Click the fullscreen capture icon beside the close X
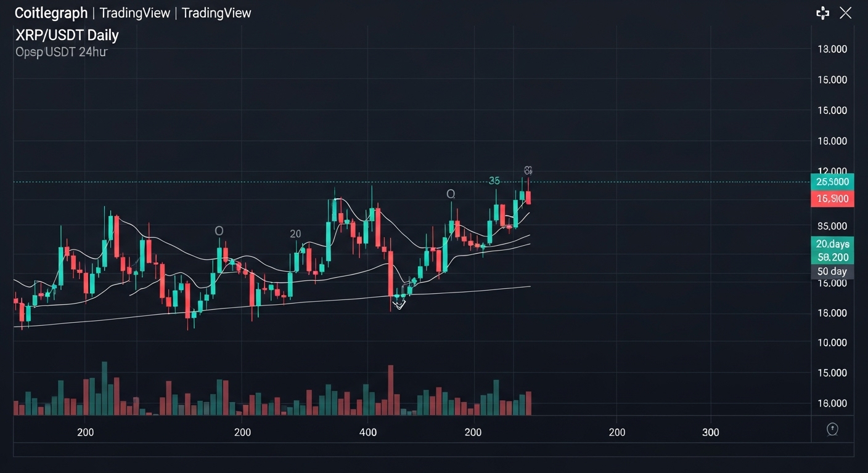The image size is (868, 473). (x=823, y=13)
